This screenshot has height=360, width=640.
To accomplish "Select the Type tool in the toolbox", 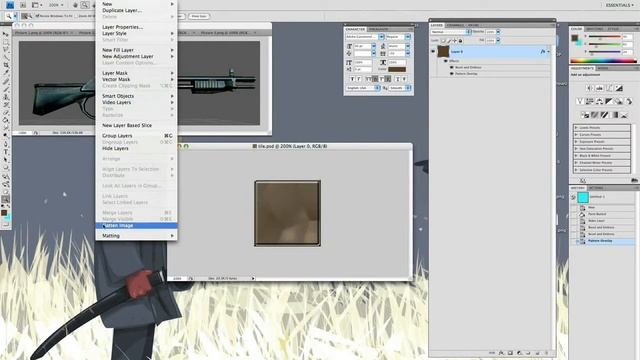I will [5, 152].
